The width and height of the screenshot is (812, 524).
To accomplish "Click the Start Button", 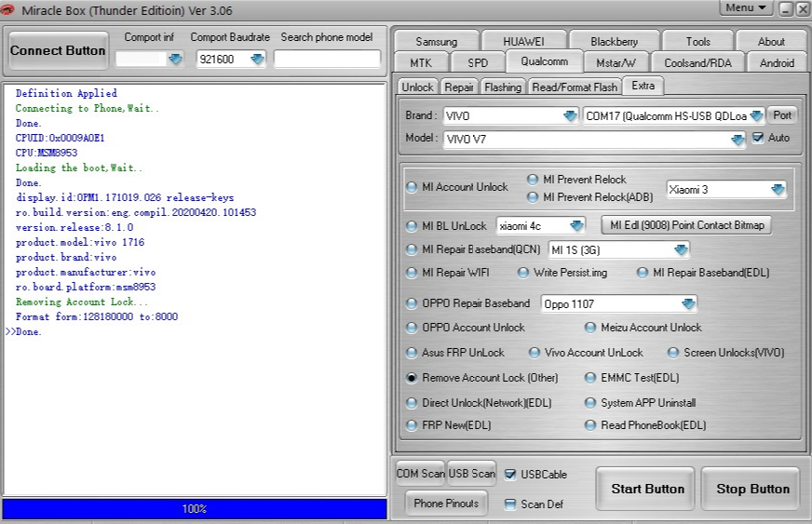I will (x=646, y=489).
